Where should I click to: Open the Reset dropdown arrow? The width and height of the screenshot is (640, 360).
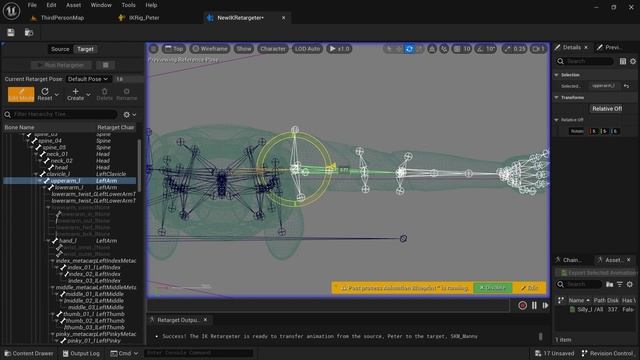[57, 95]
